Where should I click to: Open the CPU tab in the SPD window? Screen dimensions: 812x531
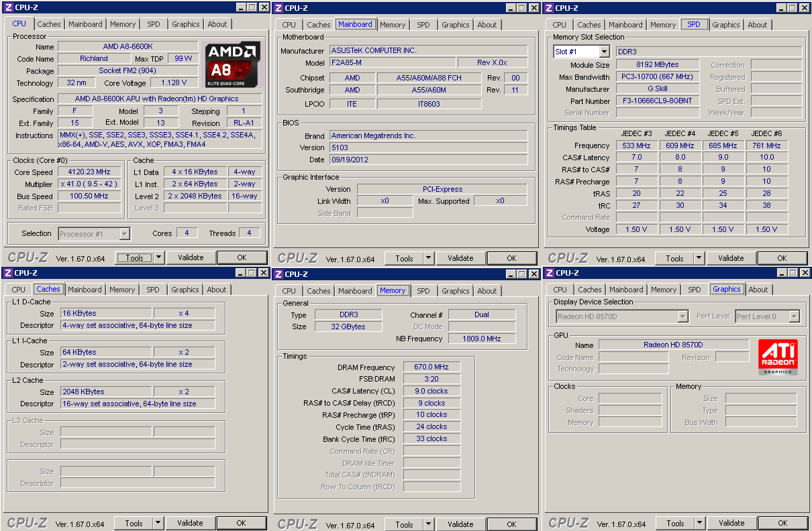pyautogui.click(x=560, y=25)
